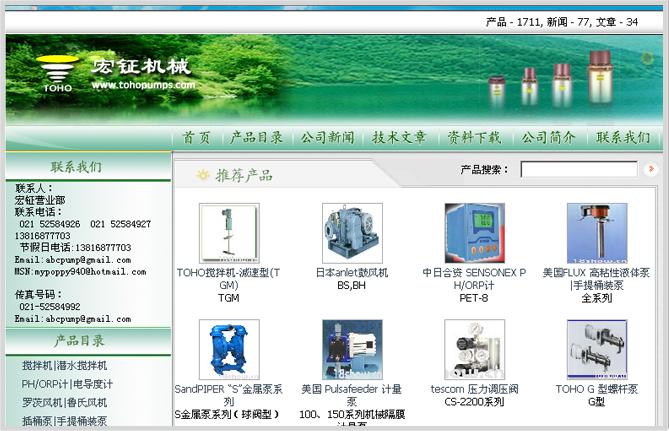Open 中日合资 SENSONEX PH/ORP计 link
Image resolution: width=669 pixels, height=431 pixels.
[x=474, y=279]
